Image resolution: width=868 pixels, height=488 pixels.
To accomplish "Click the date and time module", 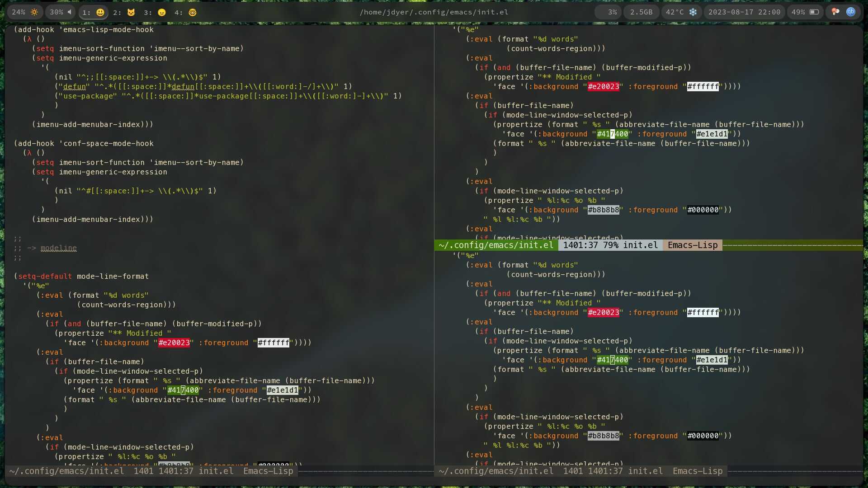I will pyautogui.click(x=744, y=12).
